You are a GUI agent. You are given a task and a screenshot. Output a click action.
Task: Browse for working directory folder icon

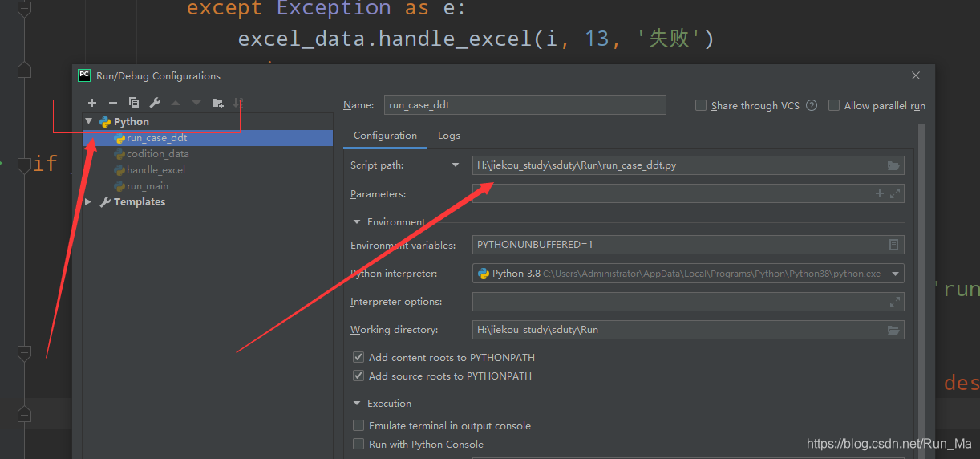click(893, 330)
